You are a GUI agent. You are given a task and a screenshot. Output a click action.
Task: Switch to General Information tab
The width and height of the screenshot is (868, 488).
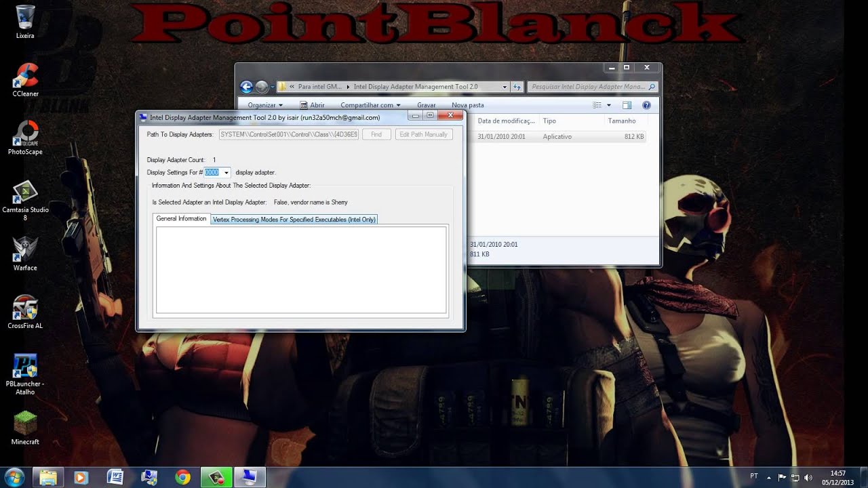(x=181, y=219)
